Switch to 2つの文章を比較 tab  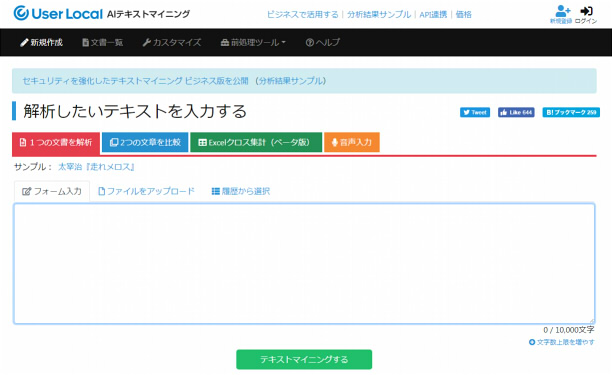145,142
